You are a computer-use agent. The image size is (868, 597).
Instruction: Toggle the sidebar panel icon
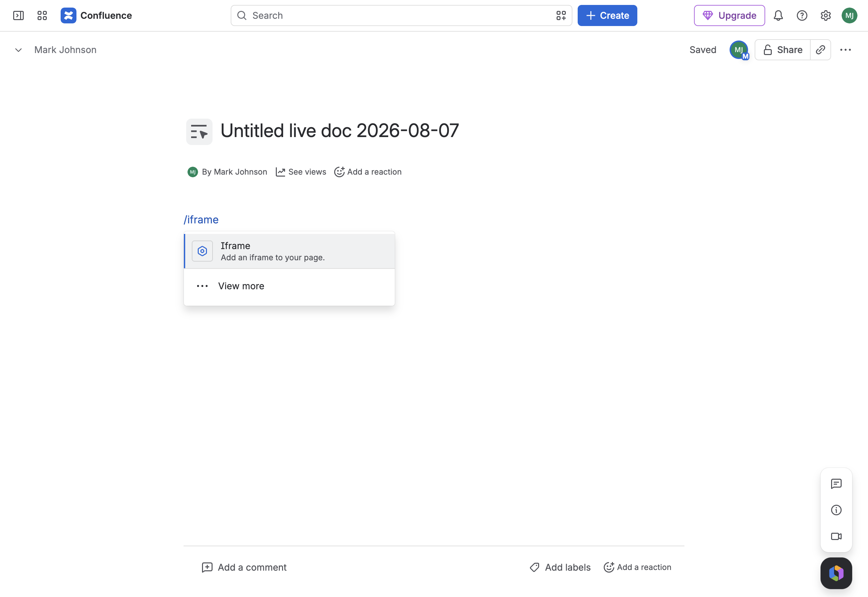(18, 15)
